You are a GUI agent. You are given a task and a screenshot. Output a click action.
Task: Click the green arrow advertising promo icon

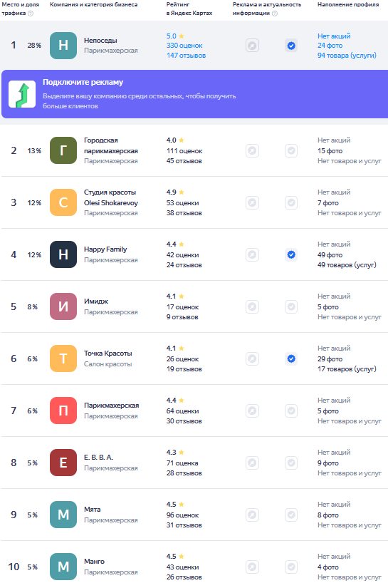coord(22,94)
